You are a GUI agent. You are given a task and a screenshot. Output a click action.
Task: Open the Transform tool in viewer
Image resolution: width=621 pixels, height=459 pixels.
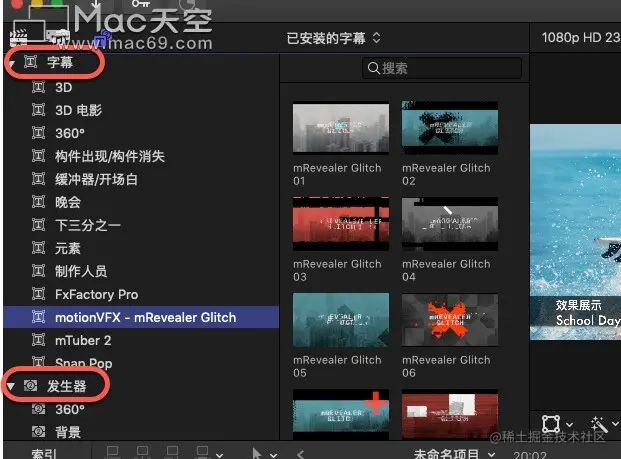(x=551, y=424)
